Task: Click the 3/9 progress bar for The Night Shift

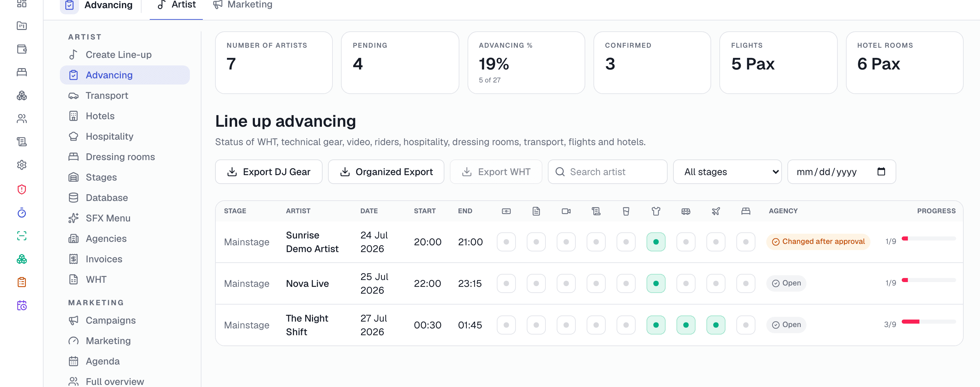Action: coord(928,322)
